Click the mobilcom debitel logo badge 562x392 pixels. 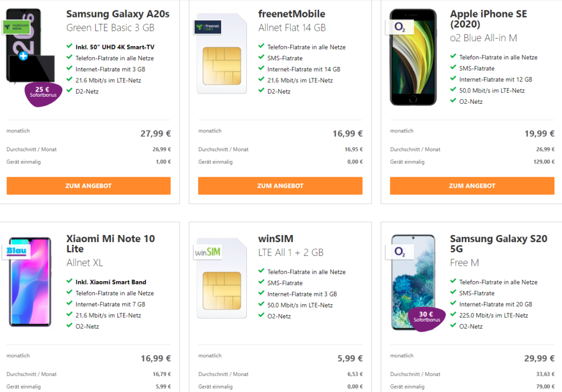point(16,27)
